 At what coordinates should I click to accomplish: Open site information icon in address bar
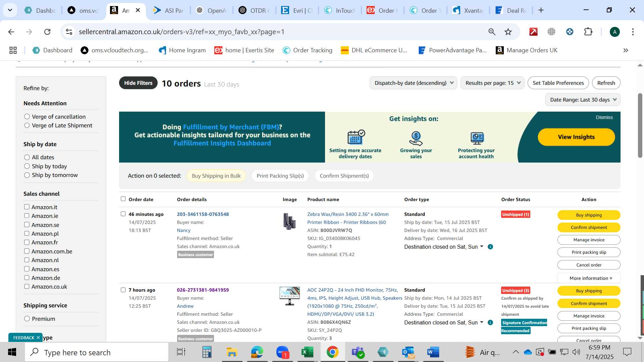click(69, 32)
